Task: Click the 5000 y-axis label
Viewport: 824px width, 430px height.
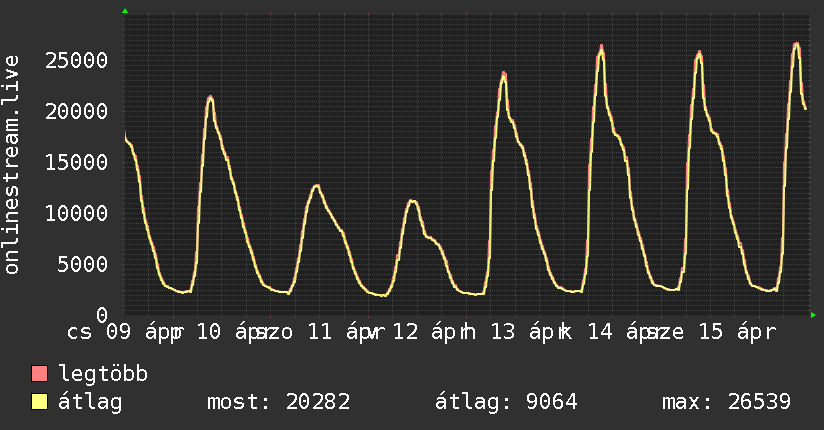Action: tap(83, 264)
